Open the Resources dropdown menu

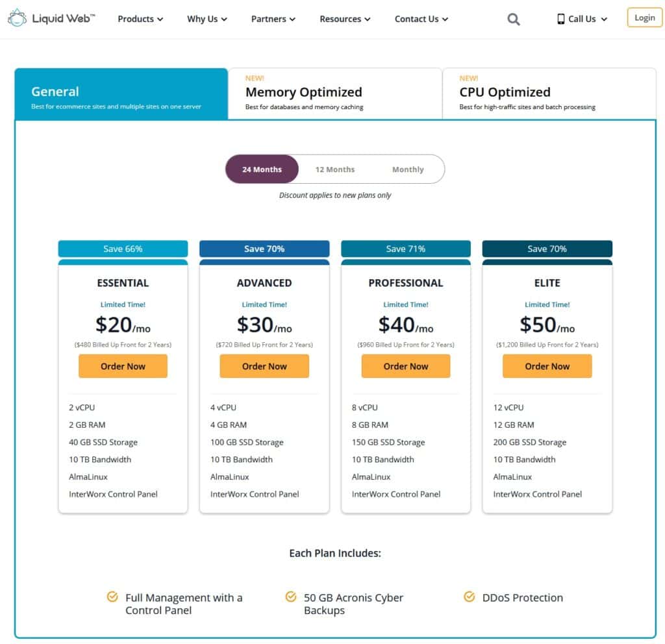pyautogui.click(x=345, y=19)
